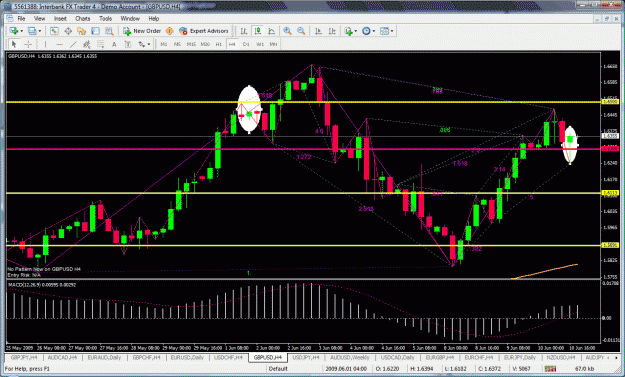Open the Profiles toolbar icon
Screen dimensions: 625x377
pos(32,31)
